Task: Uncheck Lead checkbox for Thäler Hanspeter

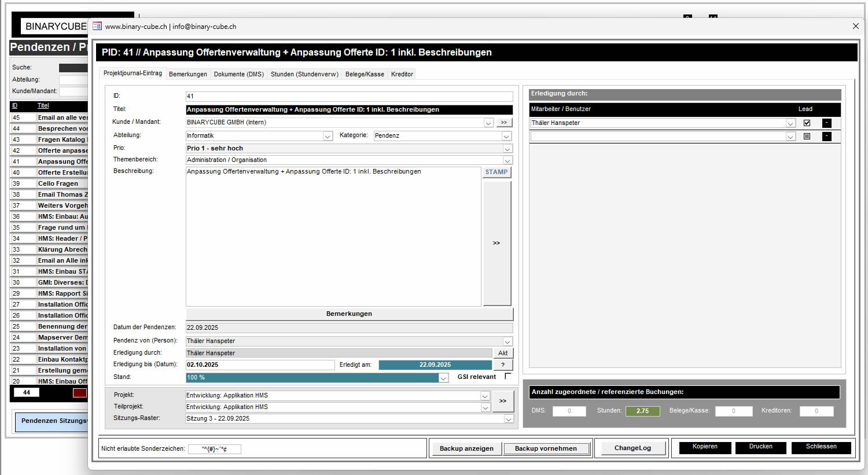Action: pyautogui.click(x=807, y=123)
